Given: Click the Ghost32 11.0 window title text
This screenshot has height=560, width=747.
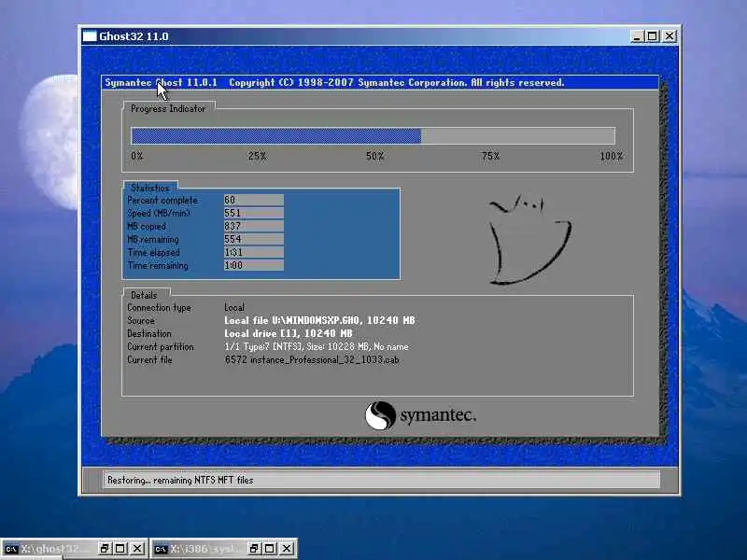Looking at the screenshot, I should tap(134, 36).
